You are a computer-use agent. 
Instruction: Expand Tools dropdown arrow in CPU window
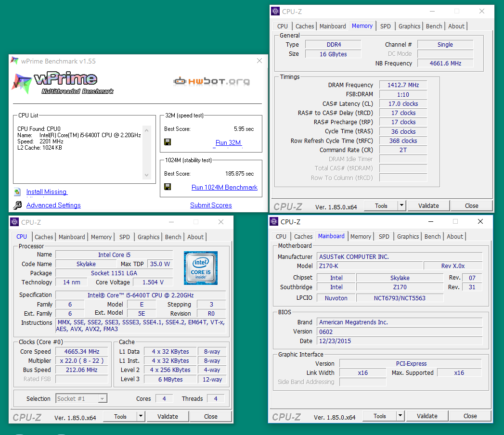141,417
